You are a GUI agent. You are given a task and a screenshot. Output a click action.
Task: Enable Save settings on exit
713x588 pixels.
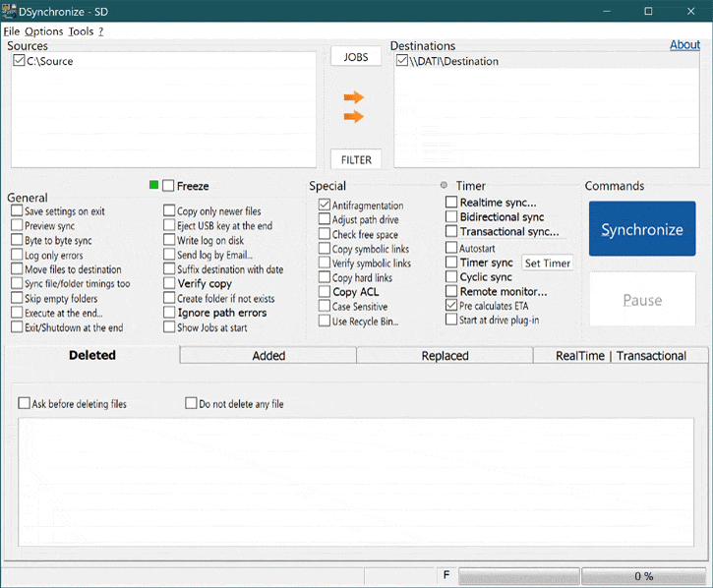coord(17,210)
